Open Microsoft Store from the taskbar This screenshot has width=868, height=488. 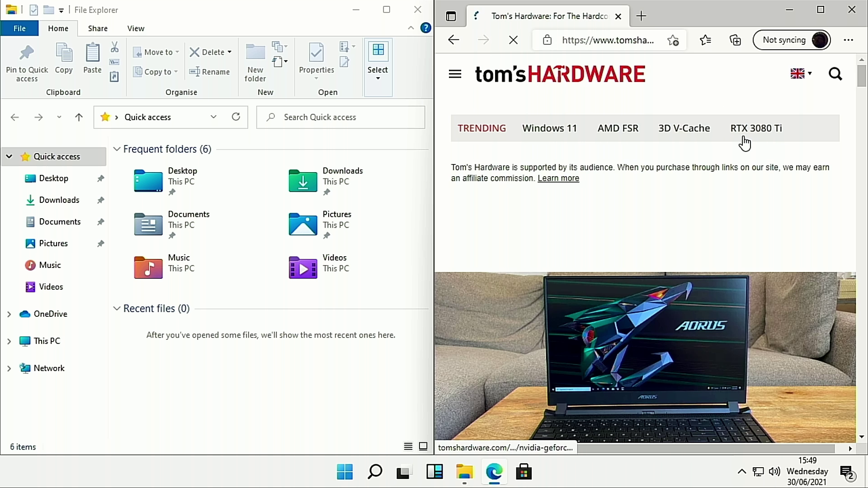coord(524,472)
